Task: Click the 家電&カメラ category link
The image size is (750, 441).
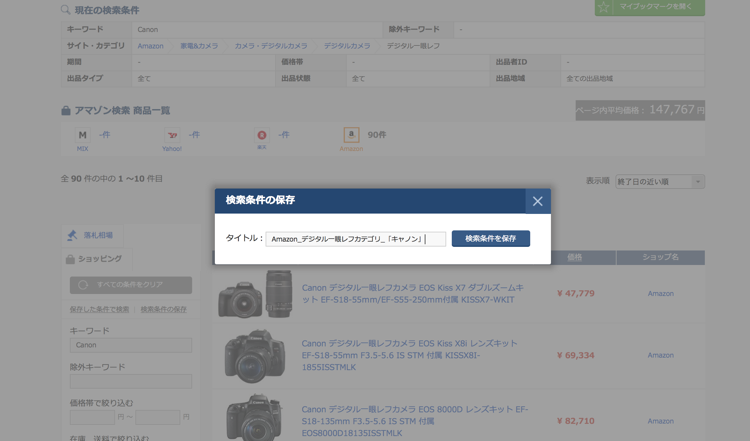Action: (x=199, y=46)
